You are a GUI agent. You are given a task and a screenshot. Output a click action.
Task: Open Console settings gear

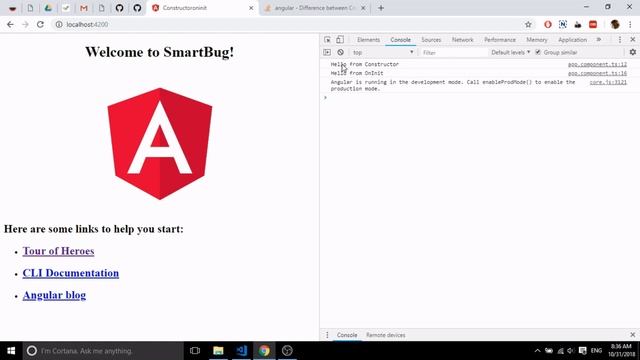633,52
